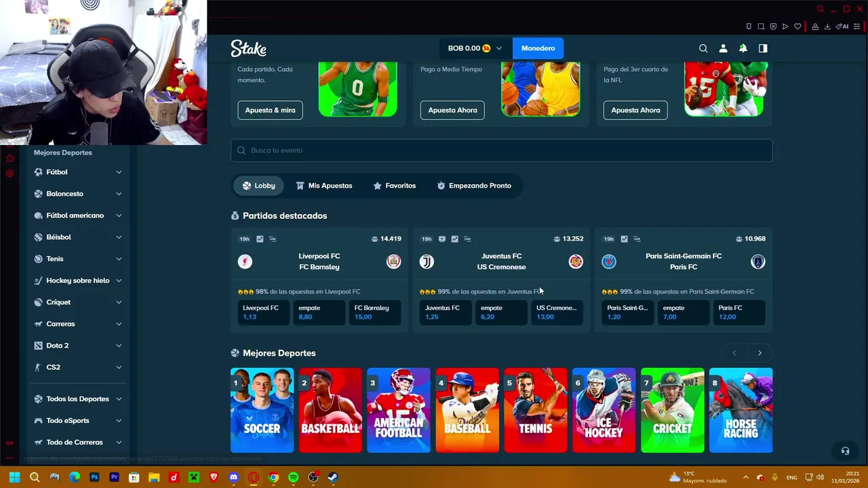Switch to the Favoritos tab
The width and height of the screenshot is (868, 488).
(x=395, y=186)
